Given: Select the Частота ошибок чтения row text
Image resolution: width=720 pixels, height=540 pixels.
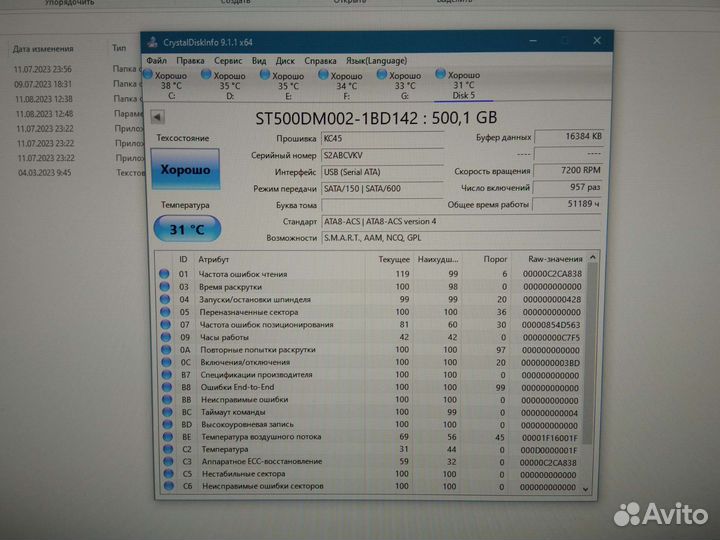Looking at the screenshot, I should click(242, 274).
